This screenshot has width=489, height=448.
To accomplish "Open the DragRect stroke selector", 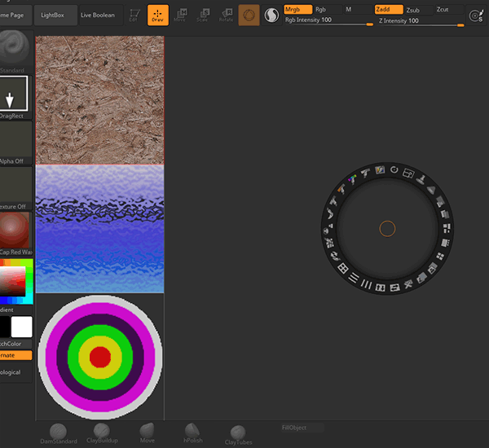I will [15, 94].
